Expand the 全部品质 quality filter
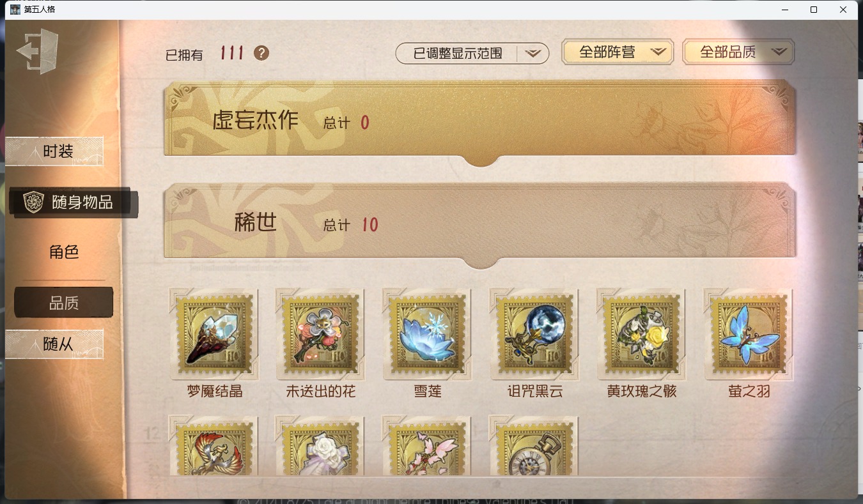The image size is (863, 504). click(x=738, y=52)
